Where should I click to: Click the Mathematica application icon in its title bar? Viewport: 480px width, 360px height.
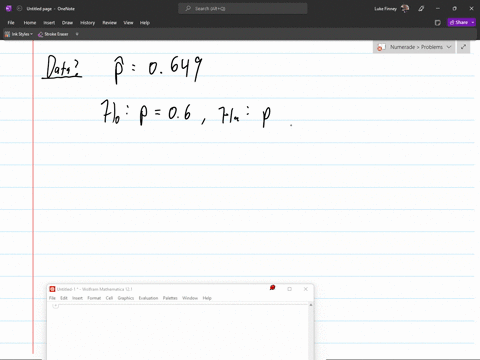pyautogui.click(x=52, y=289)
